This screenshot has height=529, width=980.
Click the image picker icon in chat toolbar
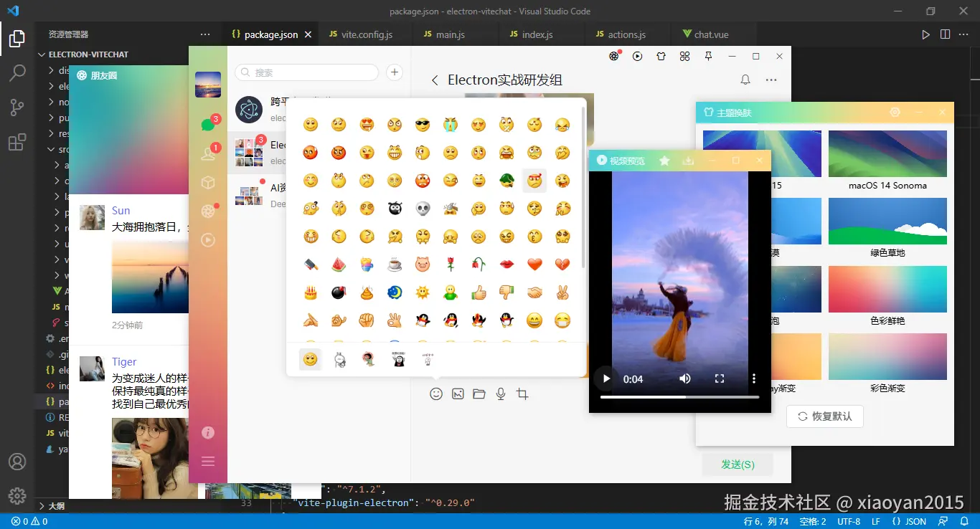pos(458,394)
